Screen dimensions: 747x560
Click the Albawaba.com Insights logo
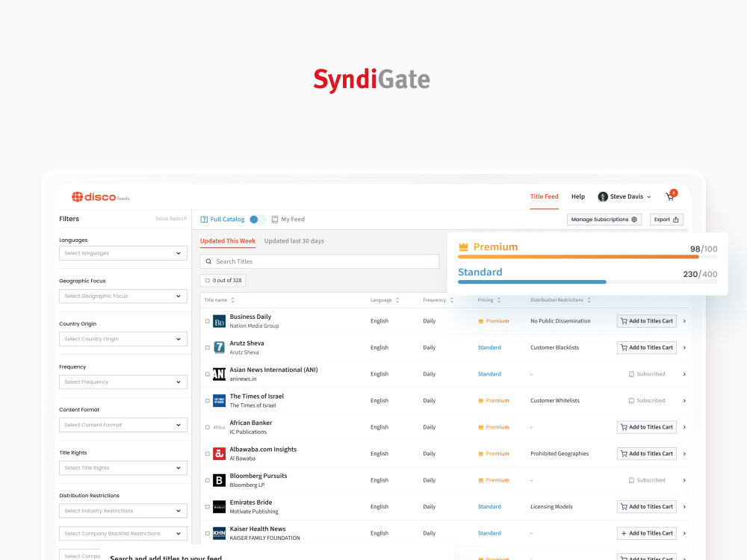tap(219, 454)
